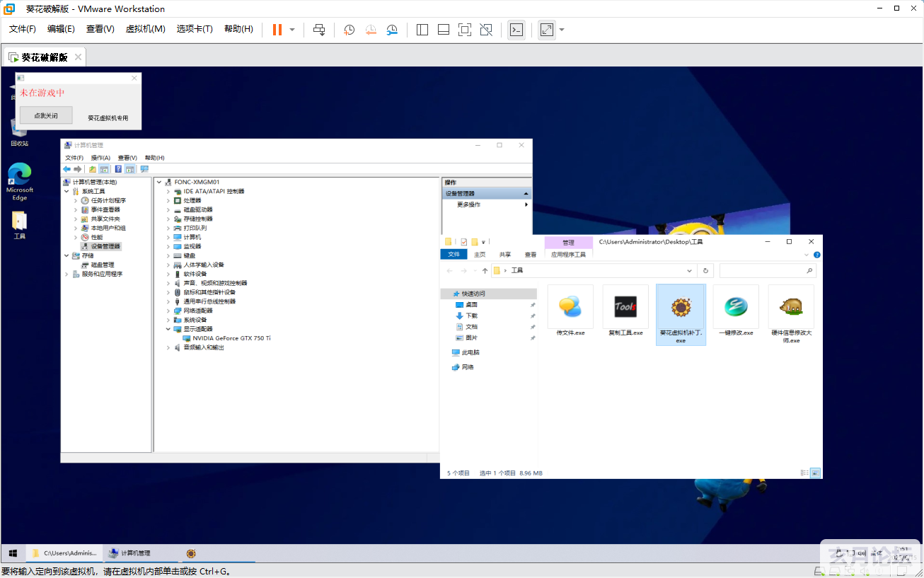Click 更多操作 in the actions pane
Image resolution: width=924 pixels, height=578 pixels.
click(x=469, y=204)
